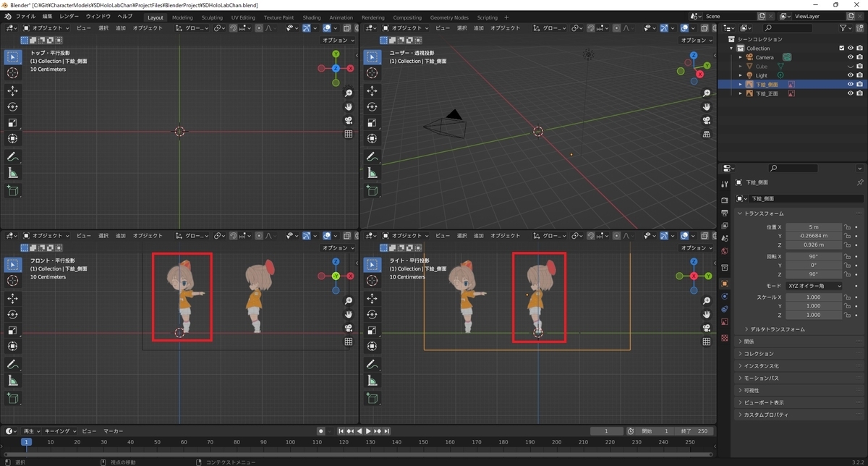Open the Object Constraints properties tab

(x=725, y=309)
